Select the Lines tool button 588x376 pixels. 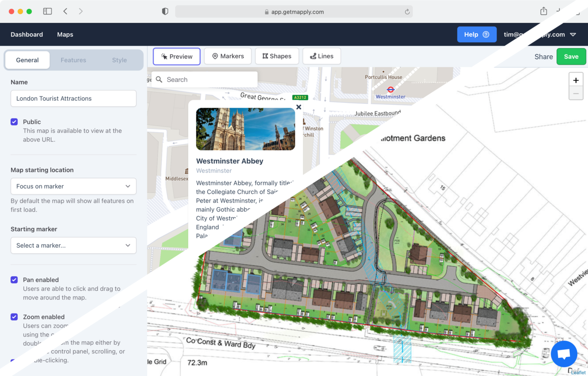tap(322, 56)
